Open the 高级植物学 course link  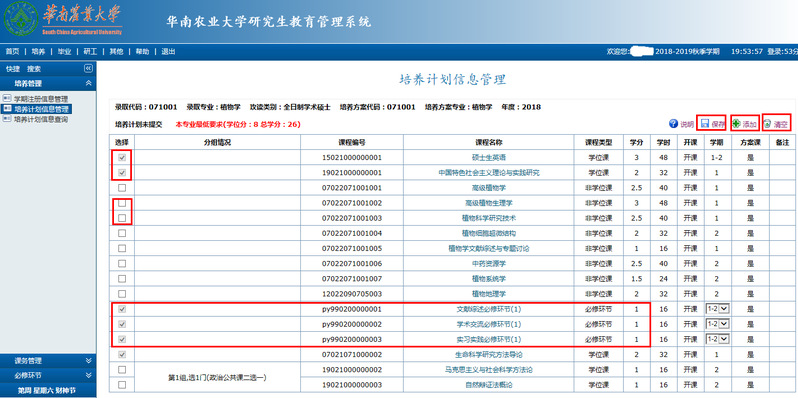[489, 188]
